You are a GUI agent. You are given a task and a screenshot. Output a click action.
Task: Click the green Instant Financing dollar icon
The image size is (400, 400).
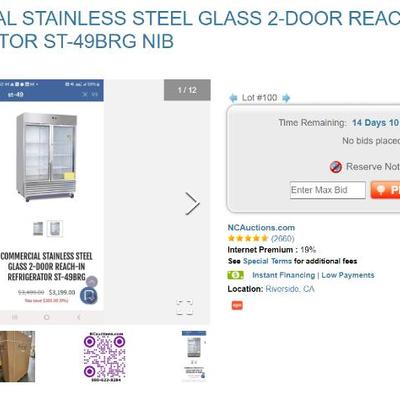point(236,275)
